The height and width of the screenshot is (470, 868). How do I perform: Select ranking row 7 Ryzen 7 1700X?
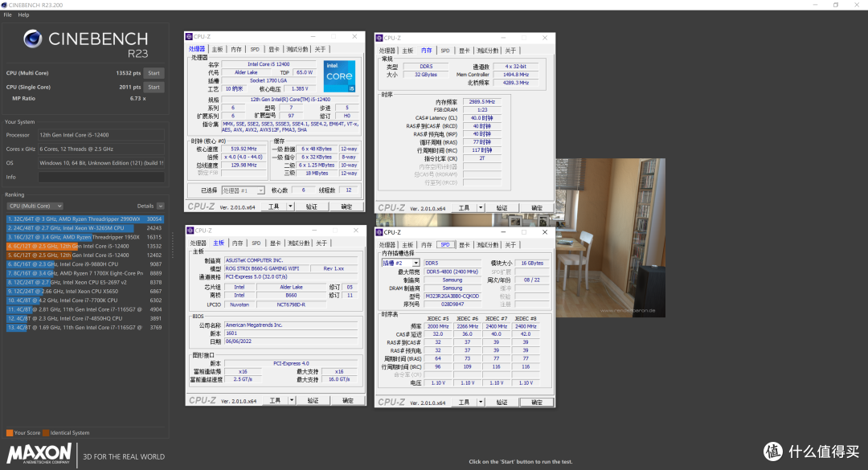pyautogui.click(x=84, y=273)
